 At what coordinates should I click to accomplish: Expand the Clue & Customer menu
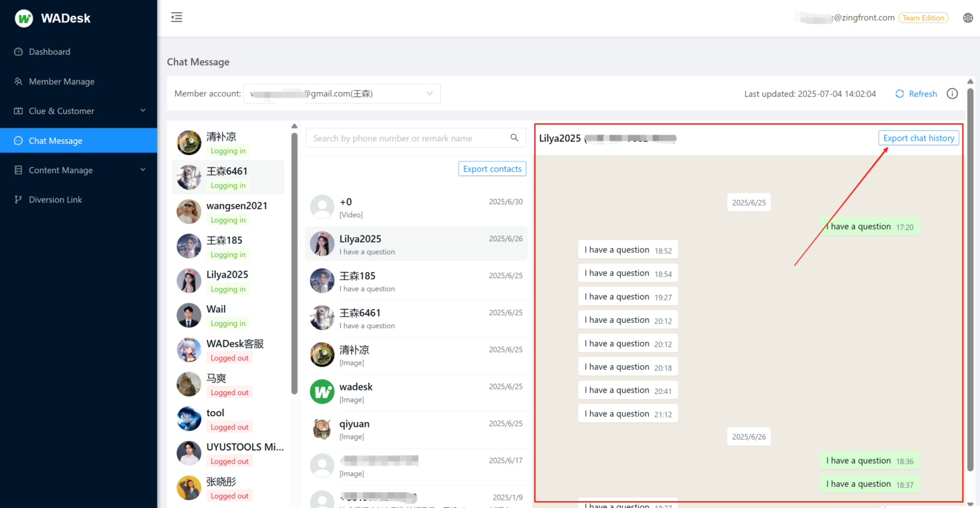tap(78, 111)
